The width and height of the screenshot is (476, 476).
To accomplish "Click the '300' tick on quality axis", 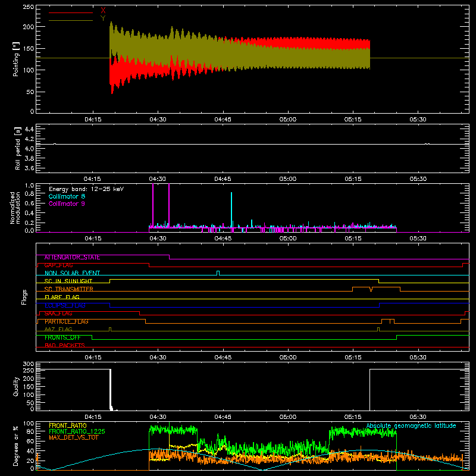I will [x=29, y=364].
